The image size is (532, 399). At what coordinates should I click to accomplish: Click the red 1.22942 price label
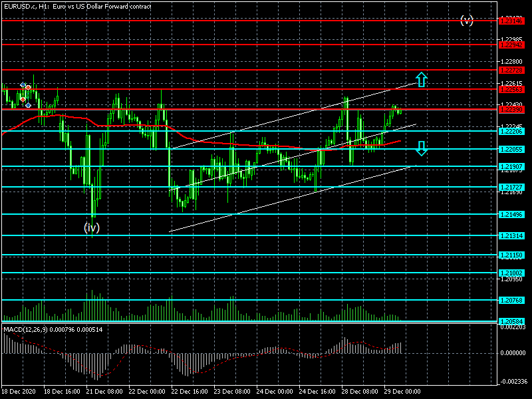pyautogui.click(x=514, y=45)
